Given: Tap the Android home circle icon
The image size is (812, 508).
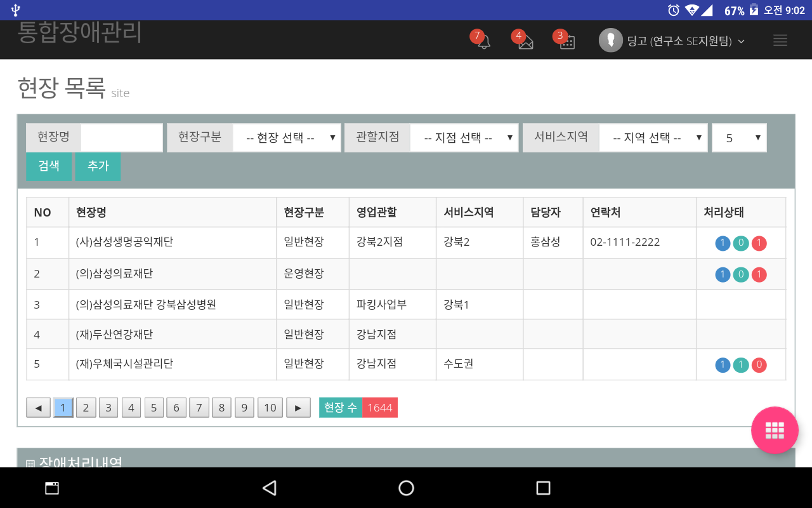Looking at the screenshot, I should pyautogui.click(x=406, y=488).
